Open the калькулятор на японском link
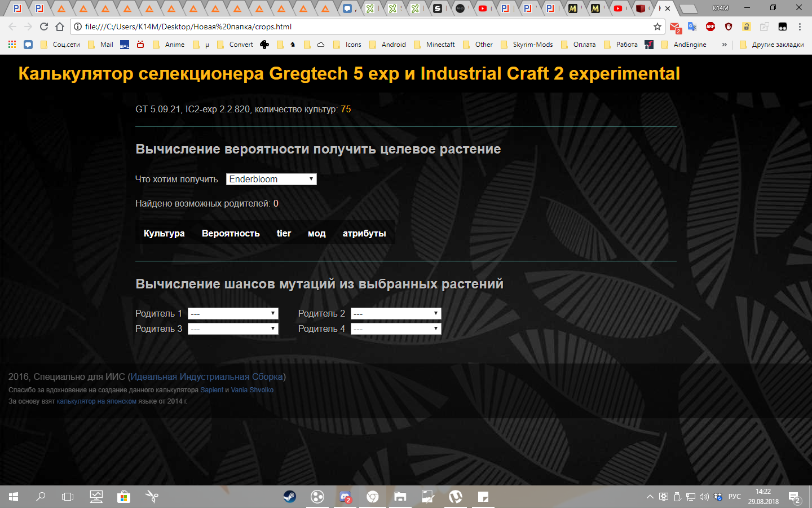Viewport: 812px width, 508px height. [96, 401]
